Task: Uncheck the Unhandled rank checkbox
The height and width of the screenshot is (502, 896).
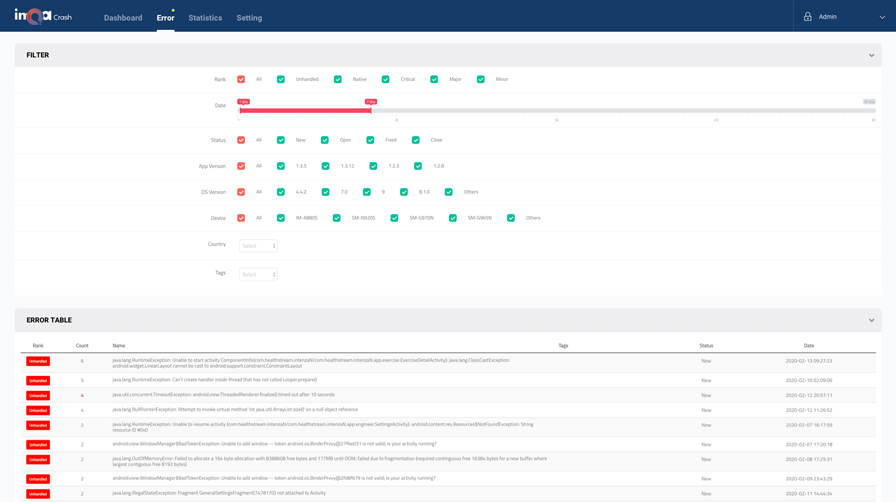Action: click(x=281, y=79)
